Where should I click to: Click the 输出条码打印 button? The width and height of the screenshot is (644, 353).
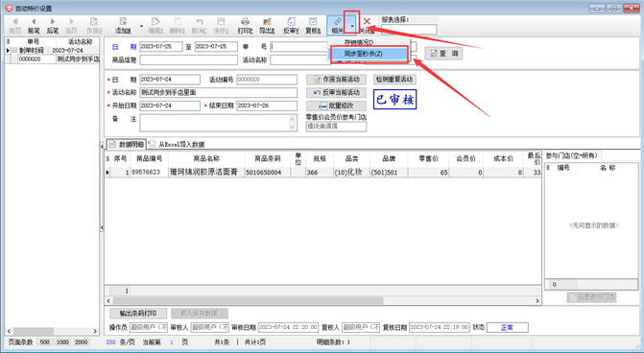[x=138, y=313]
